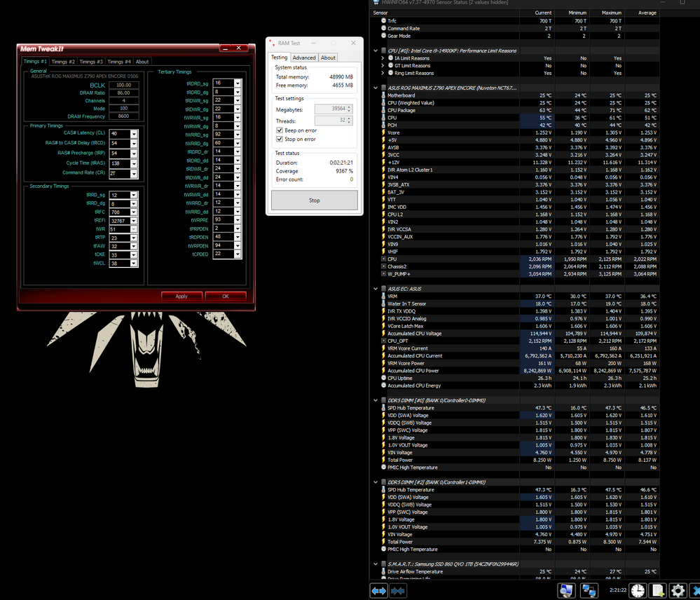
Task: Click Average column header in HWiNFO
Action: point(643,13)
